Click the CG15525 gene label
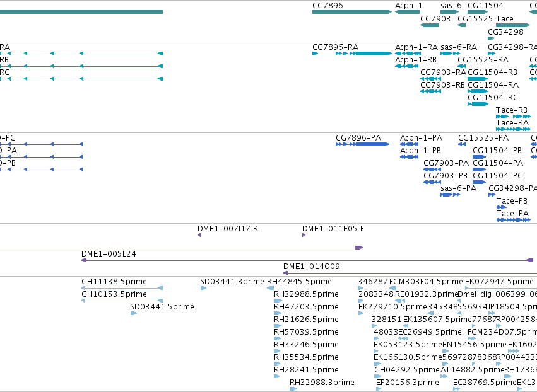Screen dimensions: 537x392 (475, 18)
